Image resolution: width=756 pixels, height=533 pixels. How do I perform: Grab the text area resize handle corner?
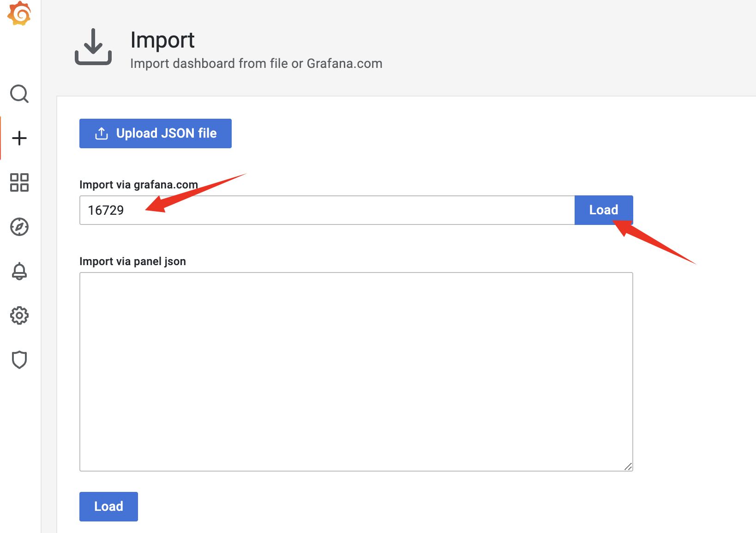point(628,466)
